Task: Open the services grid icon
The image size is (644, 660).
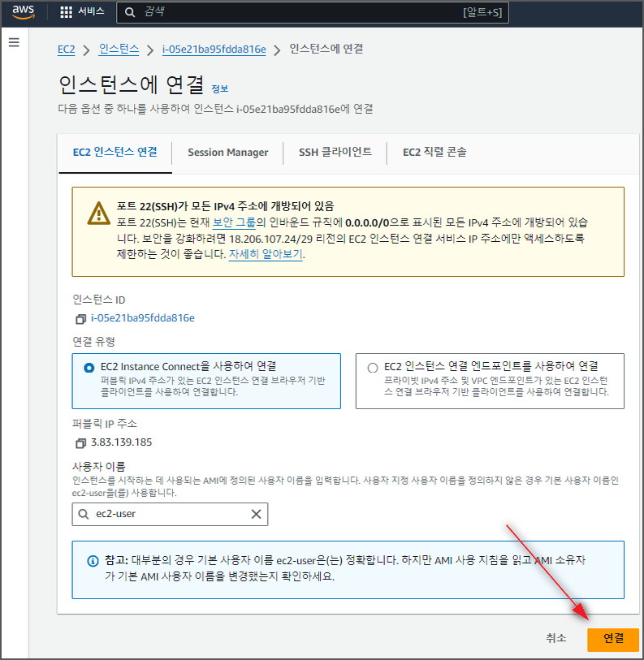Action: click(x=66, y=12)
